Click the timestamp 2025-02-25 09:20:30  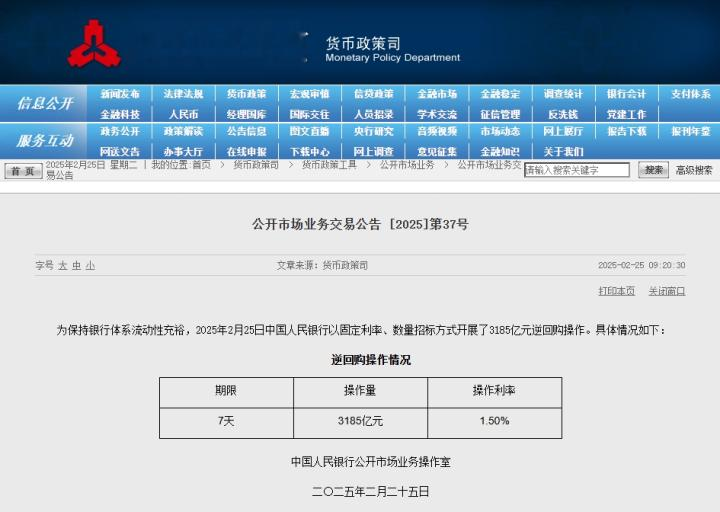point(641,265)
